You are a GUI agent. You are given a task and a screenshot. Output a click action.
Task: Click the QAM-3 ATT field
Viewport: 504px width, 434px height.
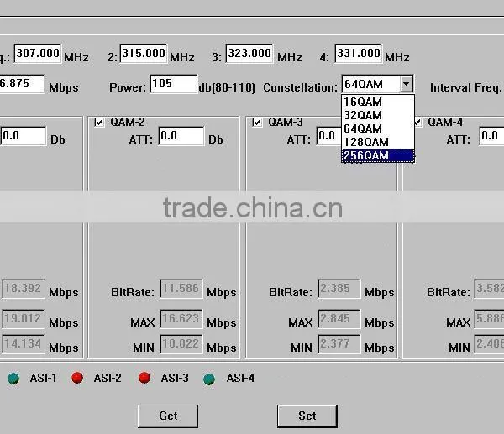pyautogui.click(x=329, y=136)
